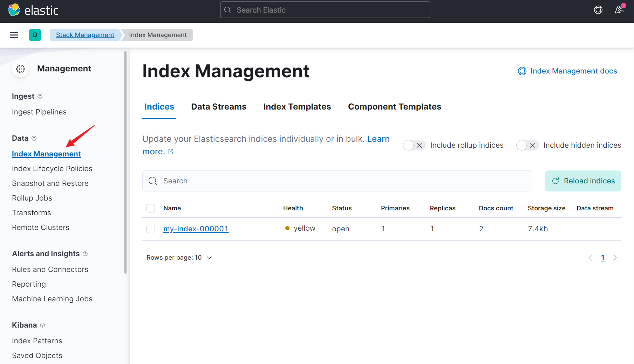634x364 pixels.
Task: Open Transforms in sidebar
Action: click(32, 213)
